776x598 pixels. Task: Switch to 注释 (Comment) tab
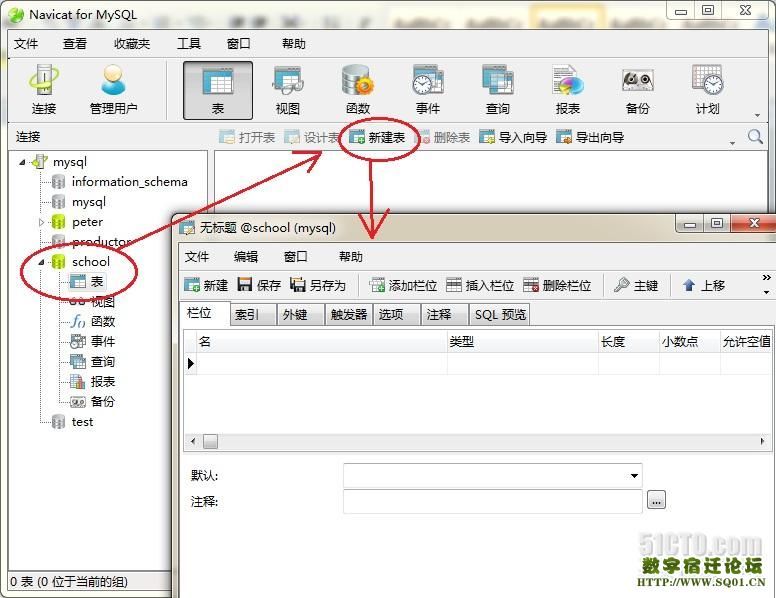click(x=444, y=314)
